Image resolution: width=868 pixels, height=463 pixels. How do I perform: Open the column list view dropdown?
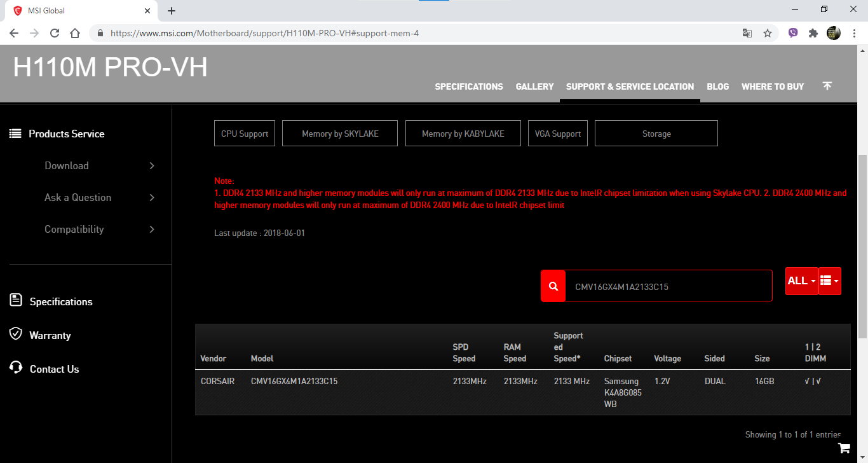pyautogui.click(x=830, y=281)
